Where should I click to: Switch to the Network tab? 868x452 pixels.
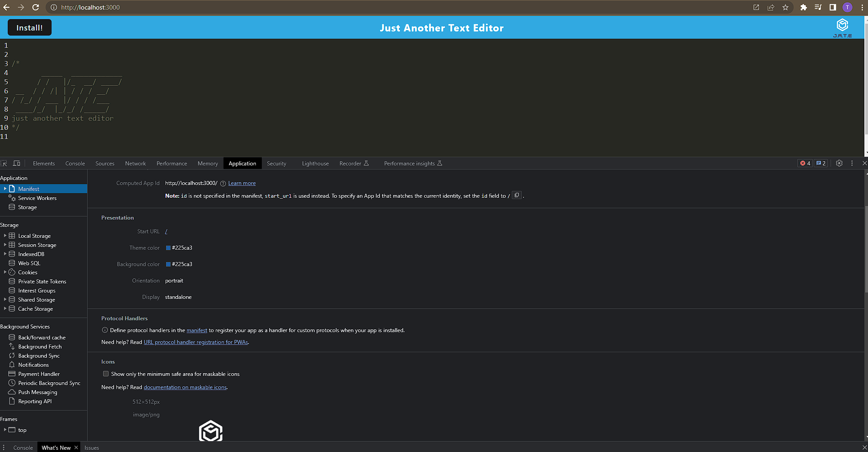135,163
